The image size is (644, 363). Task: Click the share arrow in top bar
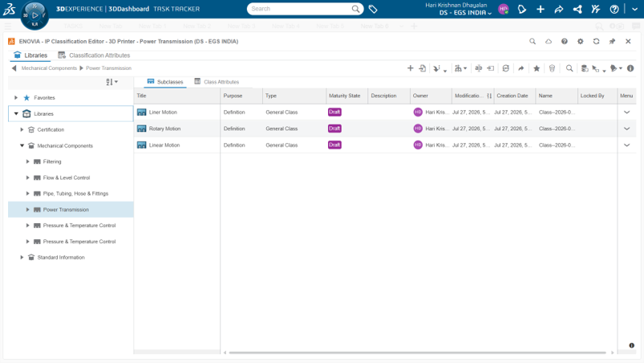tap(559, 9)
